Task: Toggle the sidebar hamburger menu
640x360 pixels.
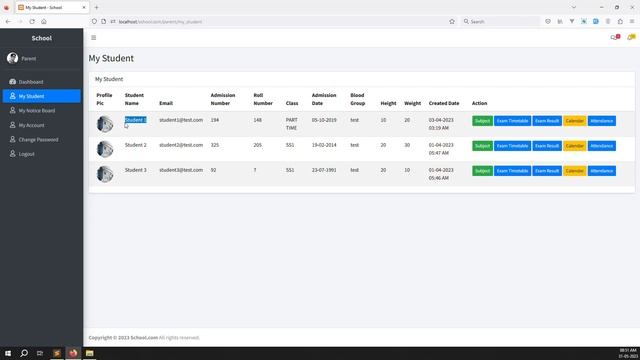Action: [93, 38]
